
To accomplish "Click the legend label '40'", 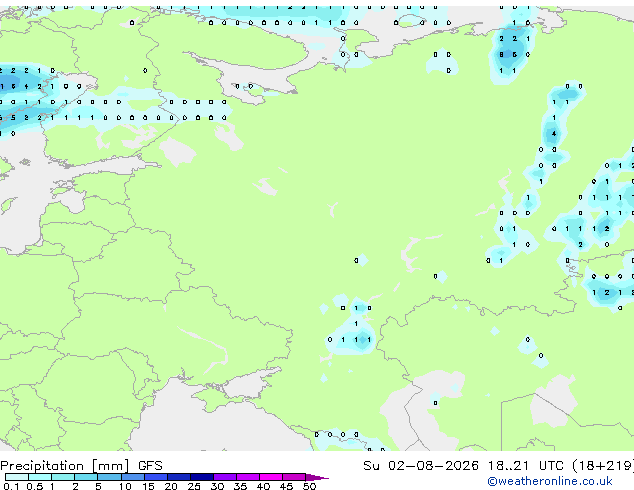I will click(263, 486).
